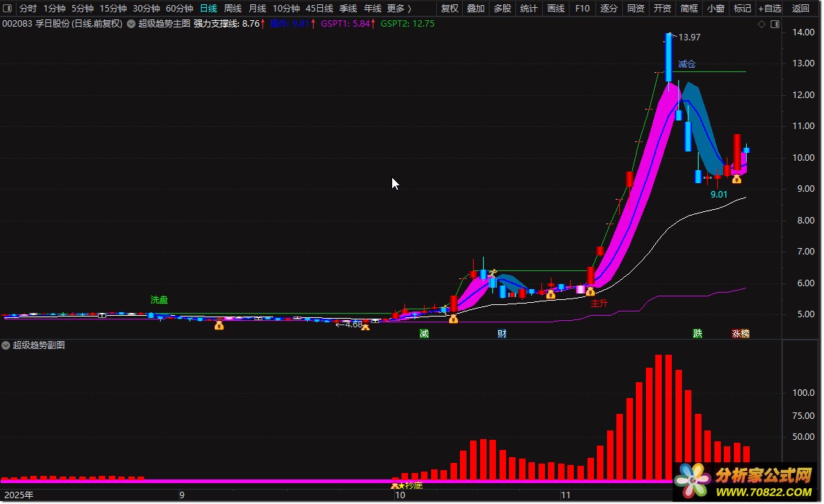Expand 超级趋势主图 indicator dropdown arrow
The height and width of the screenshot is (504, 824).
pos(131,24)
